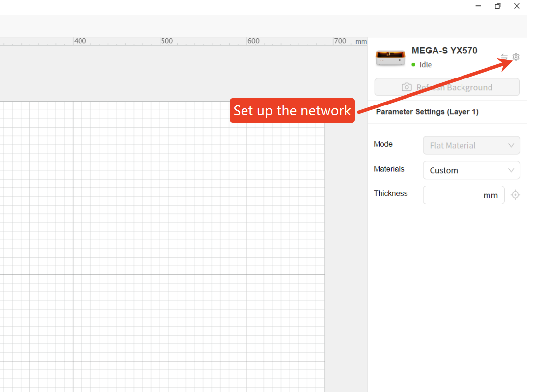This screenshot has width=543, height=392.
Task: Click the MEGA-S laser machine thumbnail
Action: click(x=390, y=57)
